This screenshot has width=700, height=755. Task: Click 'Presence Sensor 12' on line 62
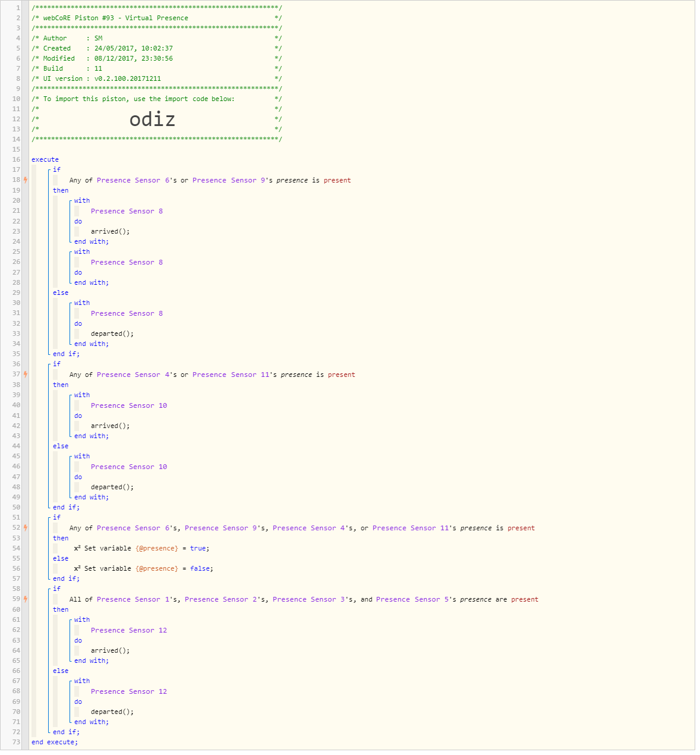pyautogui.click(x=129, y=630)
